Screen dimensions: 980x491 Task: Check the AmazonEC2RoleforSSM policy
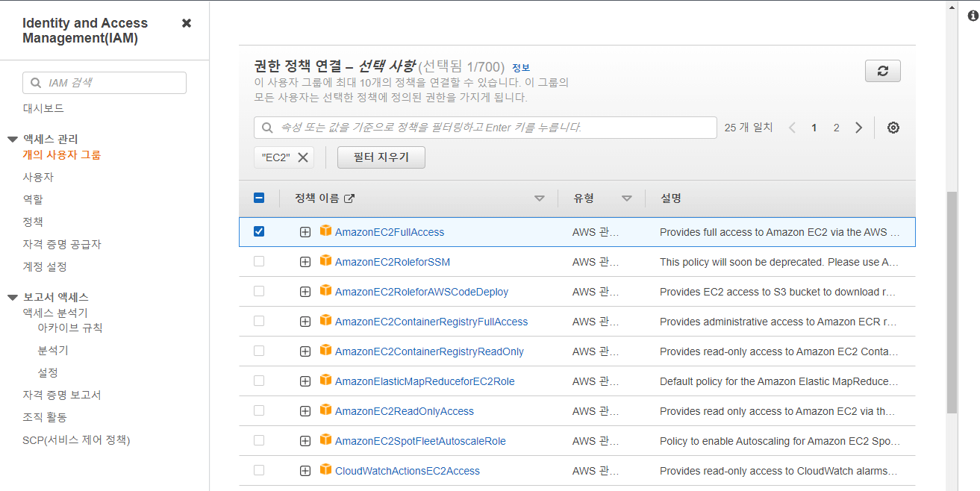click(x=259, y=261)
